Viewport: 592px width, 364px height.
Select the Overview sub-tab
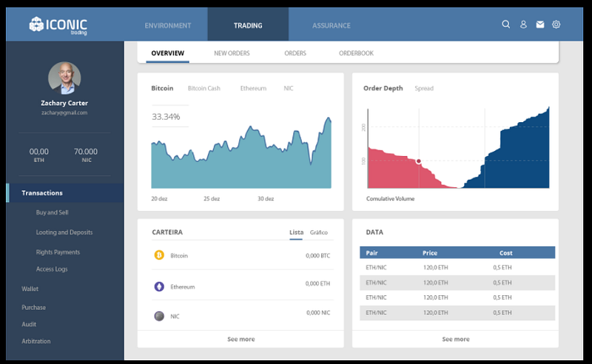click(x=168, y=53)
